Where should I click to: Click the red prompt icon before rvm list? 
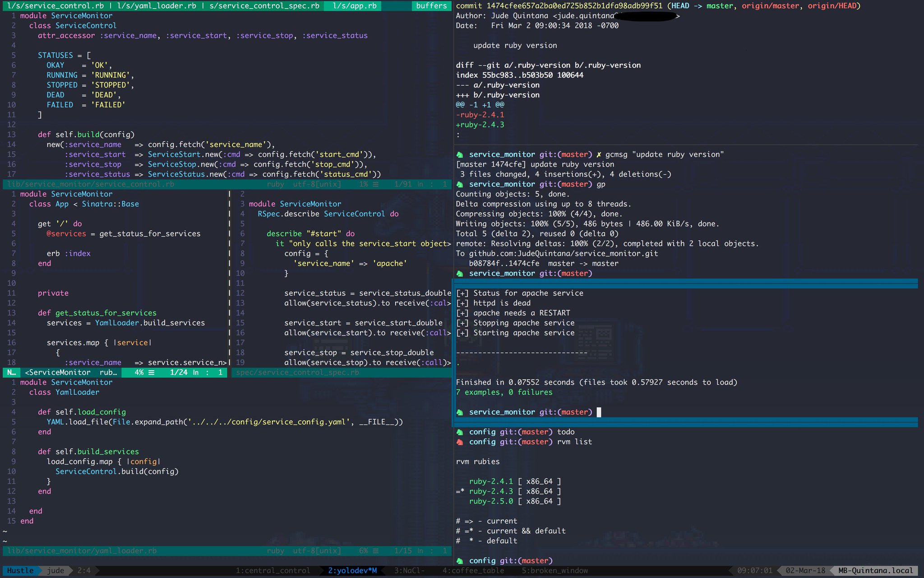click(460, 442)
